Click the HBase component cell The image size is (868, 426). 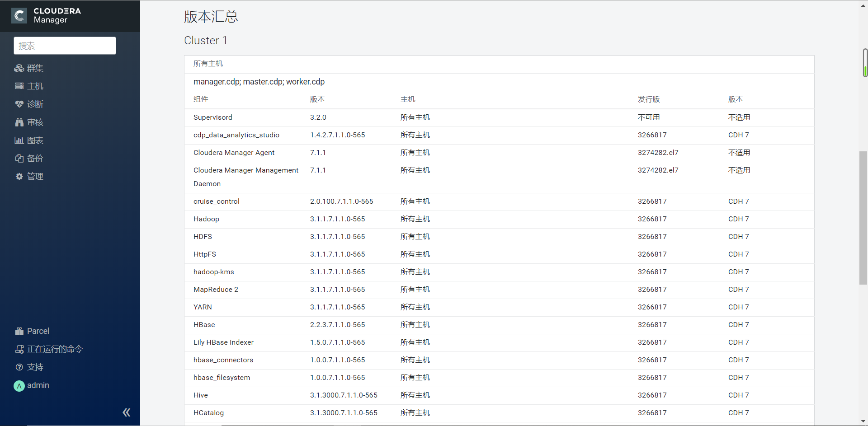[204, 325]
